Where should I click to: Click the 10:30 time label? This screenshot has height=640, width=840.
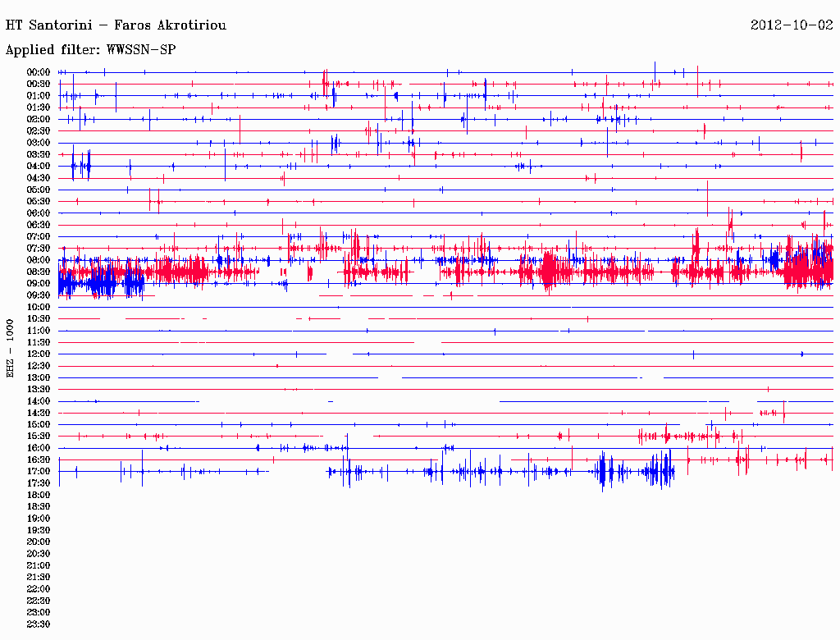pyautogui.click(x=39, y=319)
